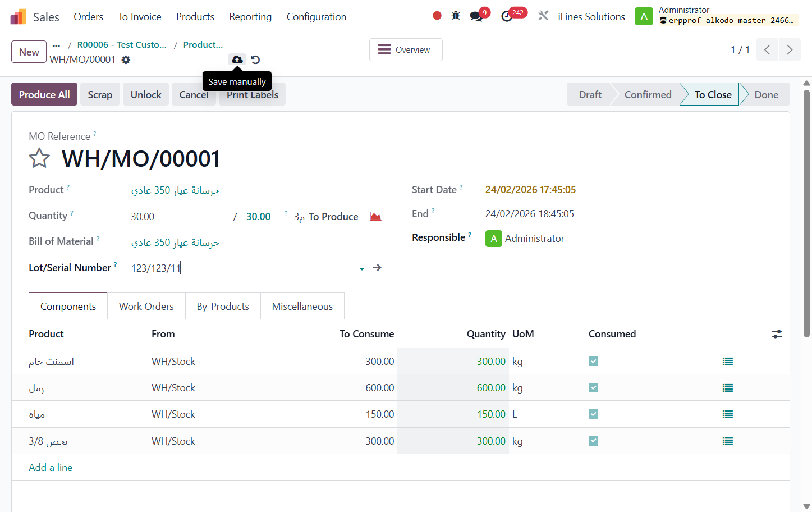Click the red recording indicator icon

pyautogui.click(x=437, y=16)
